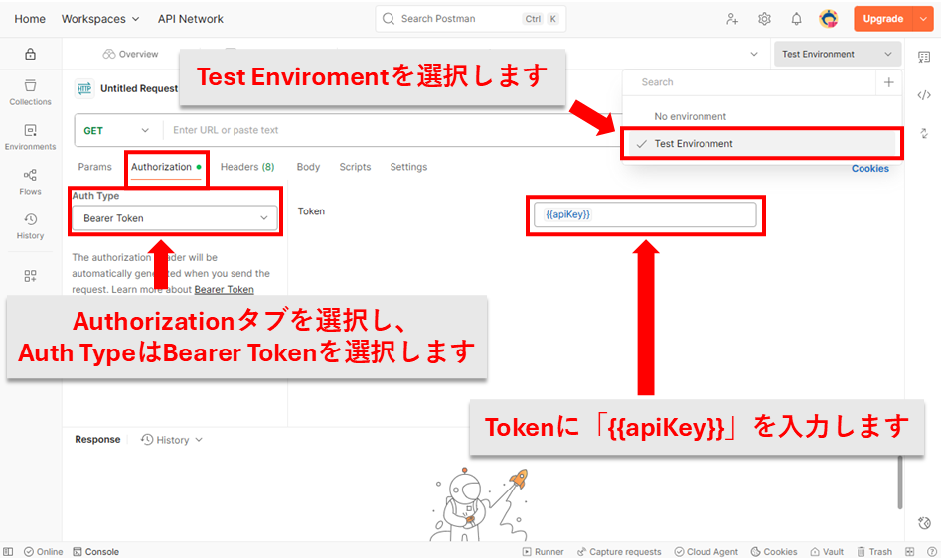Switch to the Body tab
Image resolution: width=941 pixels, height=560 pixels.
[308, 167]
